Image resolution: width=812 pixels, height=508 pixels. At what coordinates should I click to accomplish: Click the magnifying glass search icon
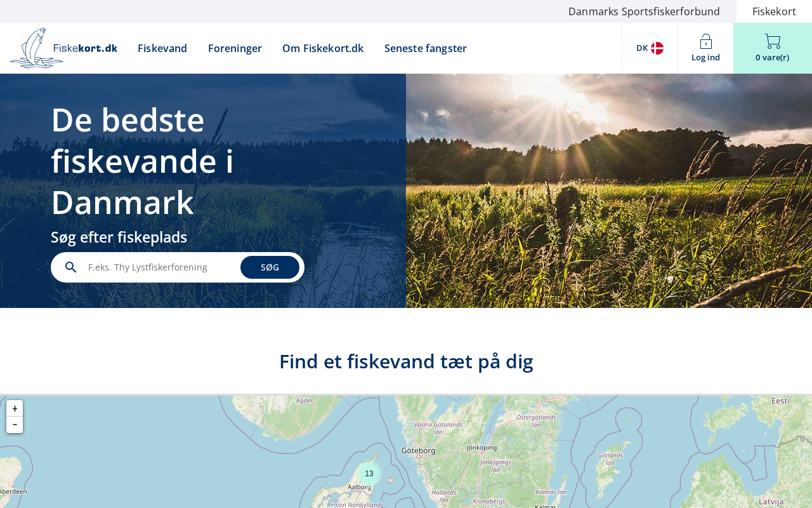pos(71,267)
